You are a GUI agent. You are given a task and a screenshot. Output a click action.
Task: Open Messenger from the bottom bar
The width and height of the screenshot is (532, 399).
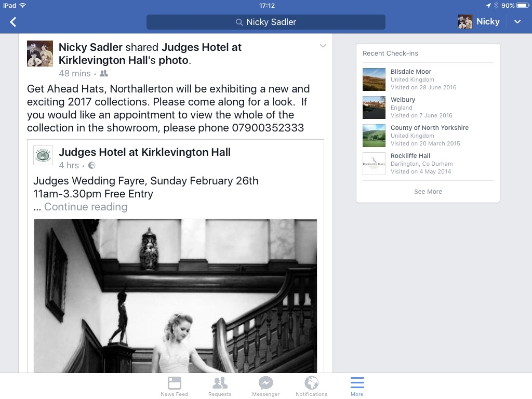click(265, 386)
